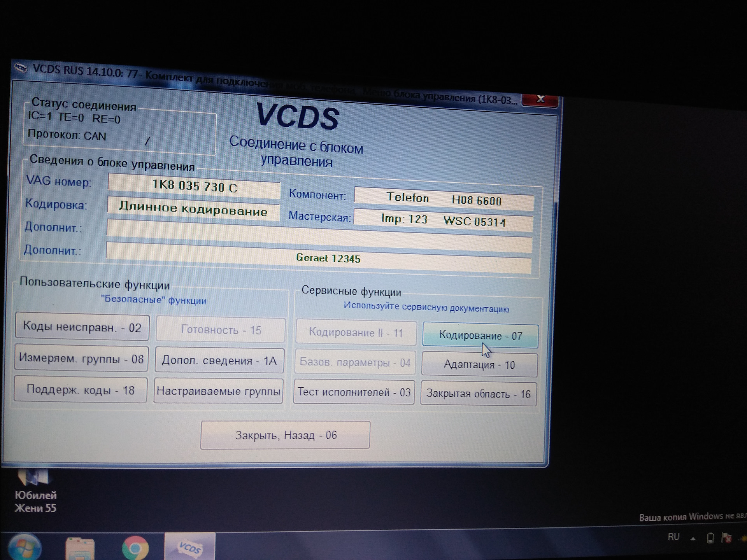Click the battery tray icon
Screen dimensions: 747x560
tap(710, 538)
